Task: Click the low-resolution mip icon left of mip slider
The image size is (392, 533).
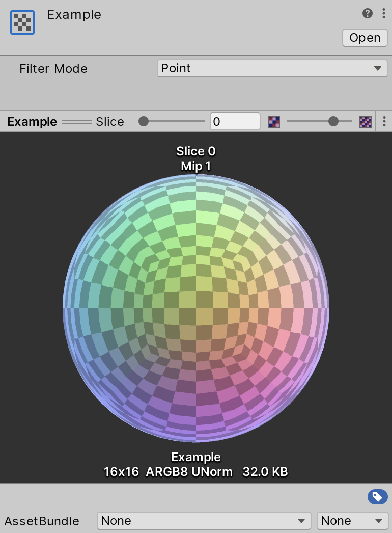Action: click(274, 122)
